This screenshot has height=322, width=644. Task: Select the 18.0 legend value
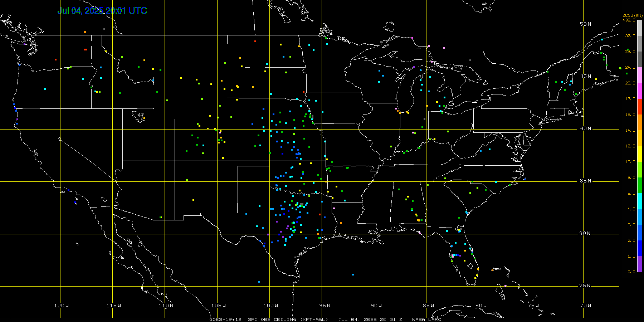pyautogui.click(x=630, y=99)
